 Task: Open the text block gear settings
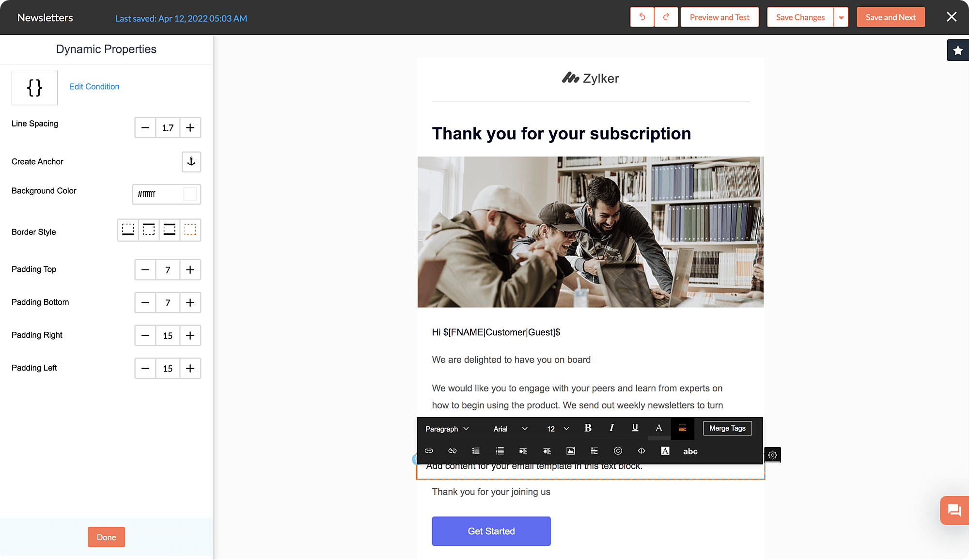coord(772,455)
